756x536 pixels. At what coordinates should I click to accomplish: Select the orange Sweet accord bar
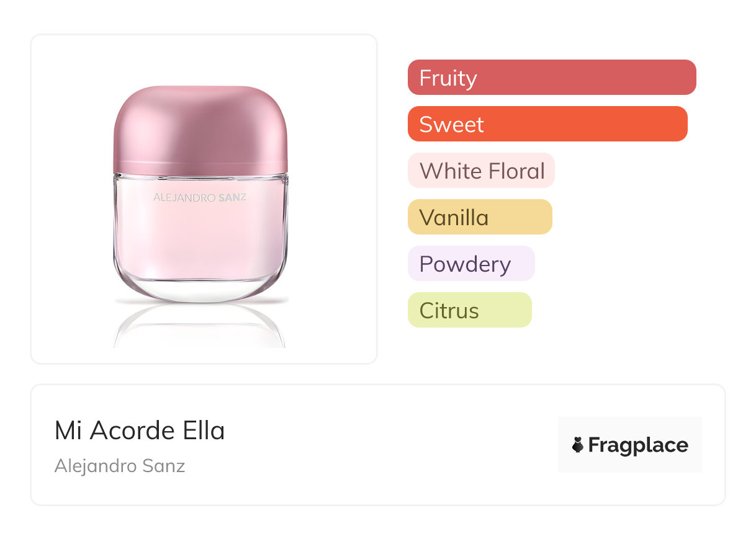tap(547, 124)
